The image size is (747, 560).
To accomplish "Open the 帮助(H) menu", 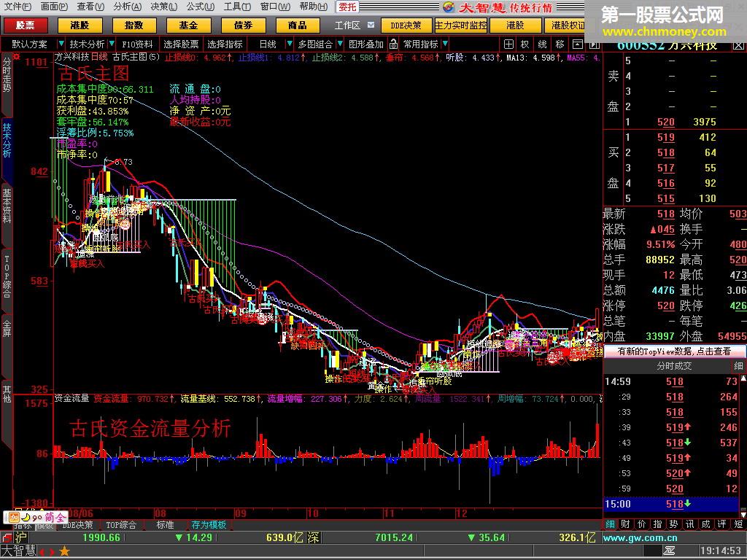I will (x=313, y=7).
